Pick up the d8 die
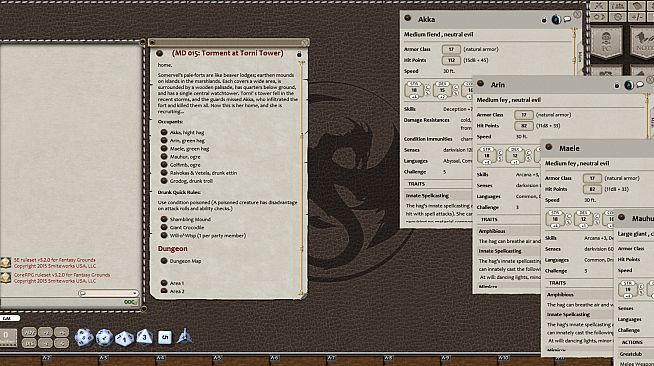 [144, 337]
